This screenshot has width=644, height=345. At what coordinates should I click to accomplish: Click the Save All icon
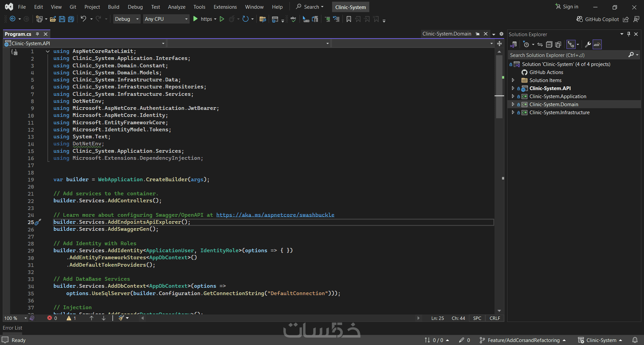tap(71, 19)
